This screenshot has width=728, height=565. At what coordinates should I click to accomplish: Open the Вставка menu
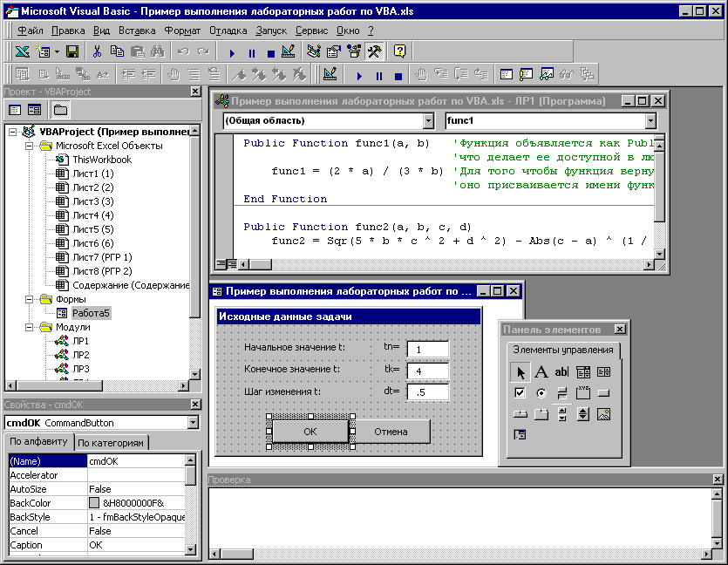click(137, 31)
